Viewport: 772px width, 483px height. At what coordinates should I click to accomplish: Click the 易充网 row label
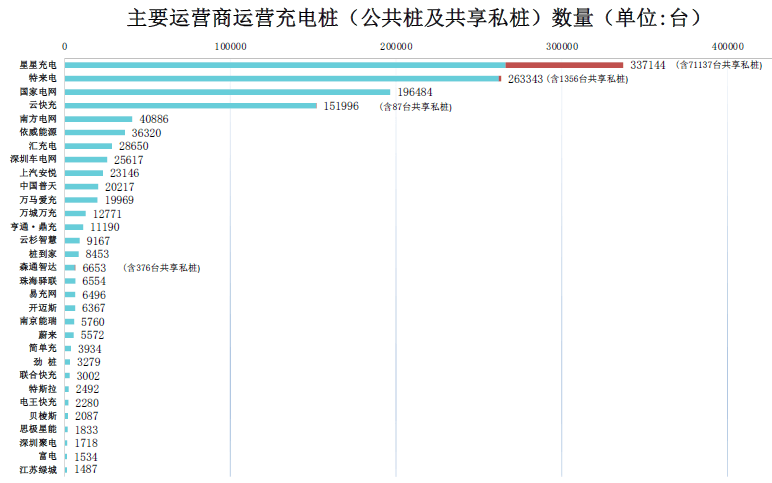43,294
